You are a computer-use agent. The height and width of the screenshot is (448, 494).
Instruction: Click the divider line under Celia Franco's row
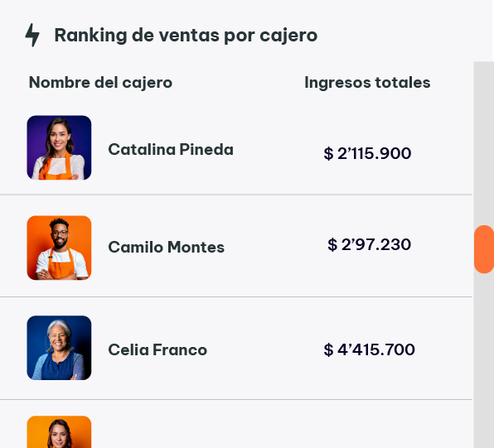click(236, 399)
